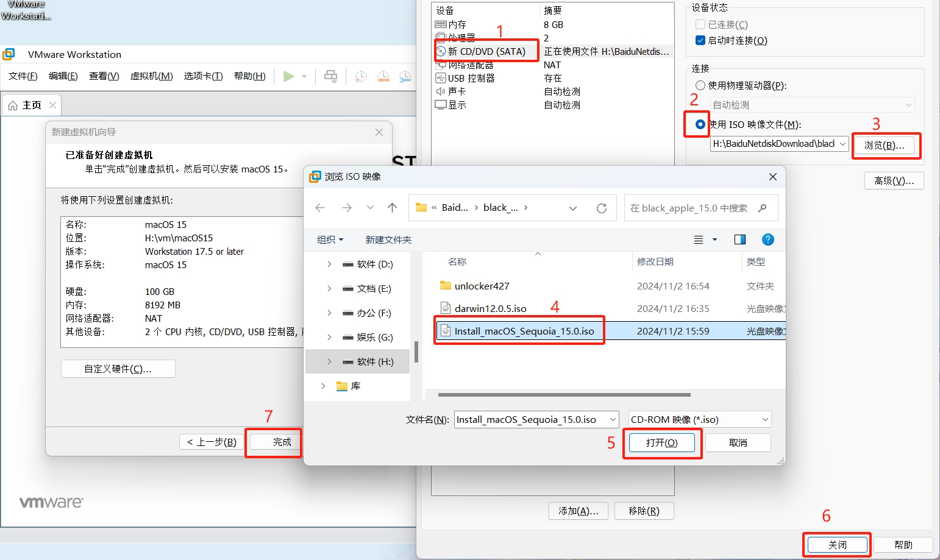
Task: Open the 虚拟机(M) menu
Action: pyautogui.click(x=152, y=76)
